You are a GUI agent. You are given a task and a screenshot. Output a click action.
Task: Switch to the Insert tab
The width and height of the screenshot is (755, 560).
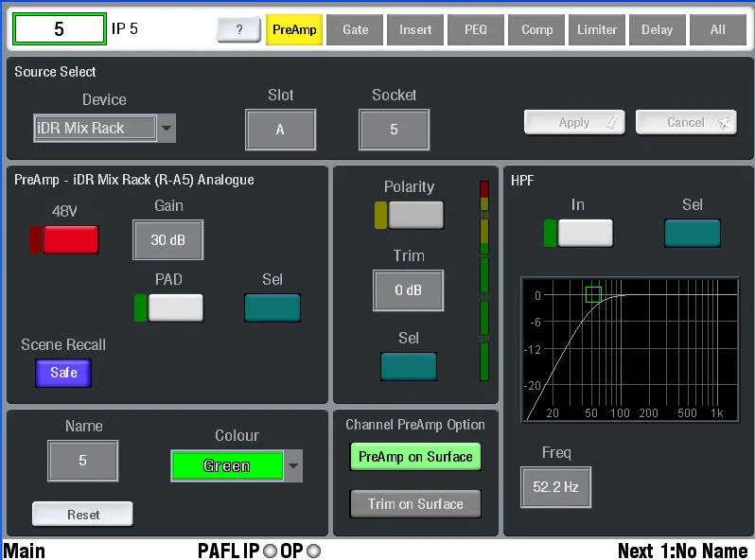pyautogui.click(x=415, y=30)
